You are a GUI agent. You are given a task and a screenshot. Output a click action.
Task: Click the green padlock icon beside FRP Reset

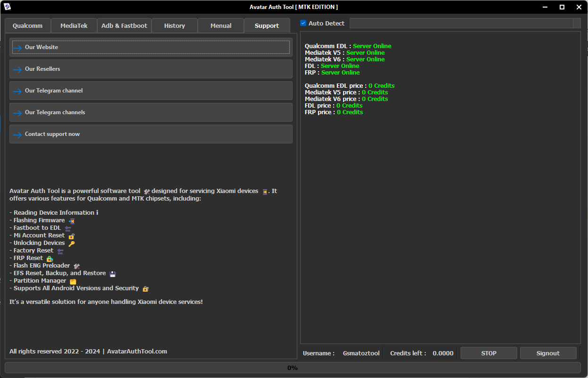coord(50,258)
